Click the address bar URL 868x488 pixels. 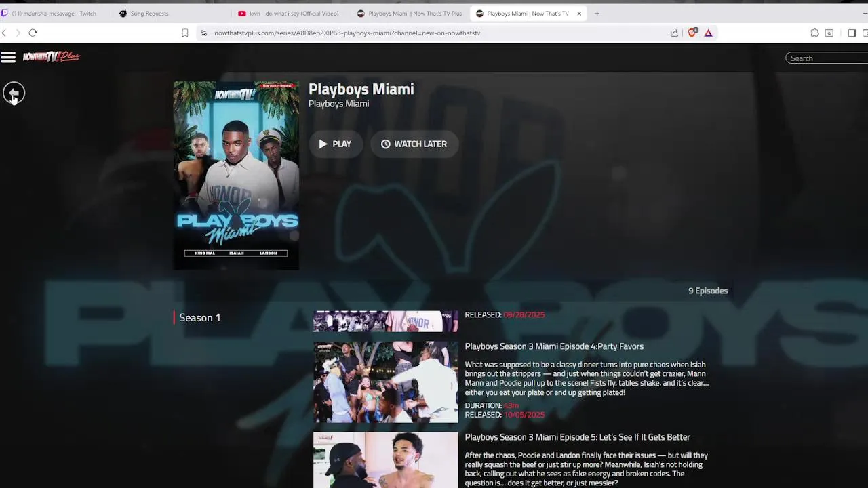coord(347,33)
